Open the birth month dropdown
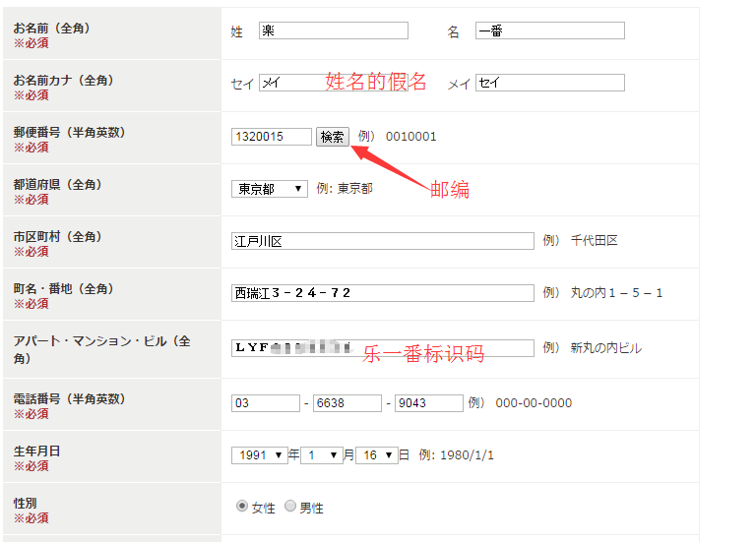 [x=322, y=455]
